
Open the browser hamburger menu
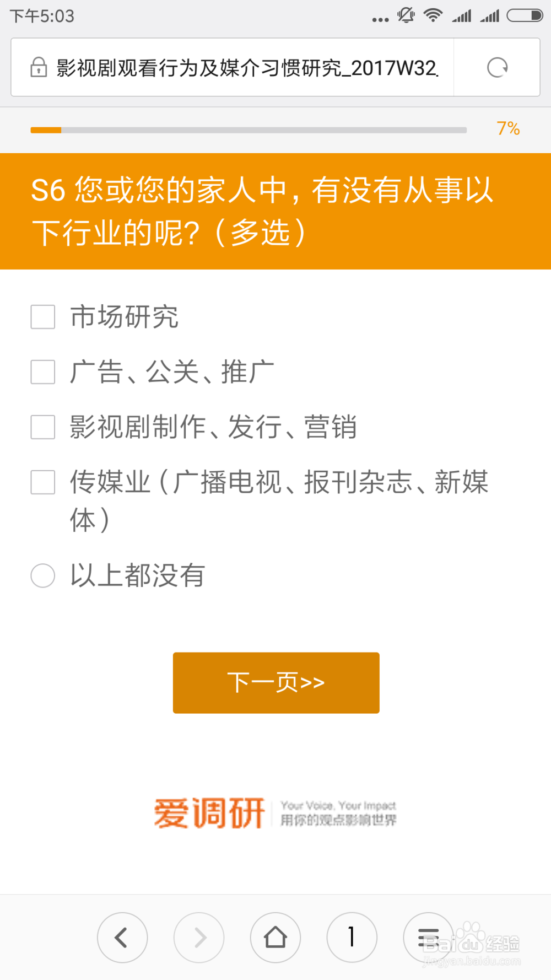pyautogui.click(x=428, y=937)
